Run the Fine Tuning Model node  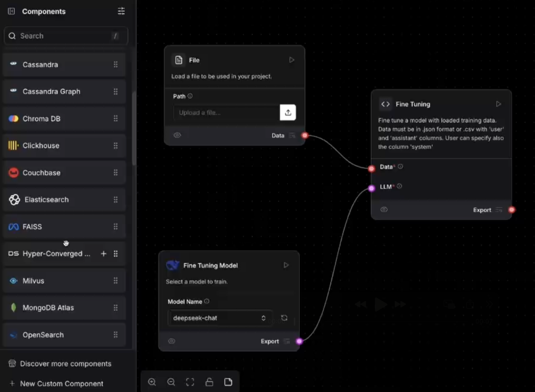[x=286, y=265]
